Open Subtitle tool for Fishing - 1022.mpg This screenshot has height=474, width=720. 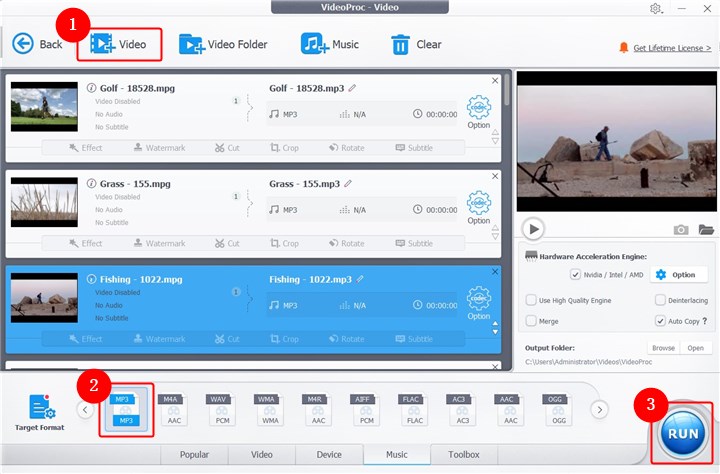(414, 339)
